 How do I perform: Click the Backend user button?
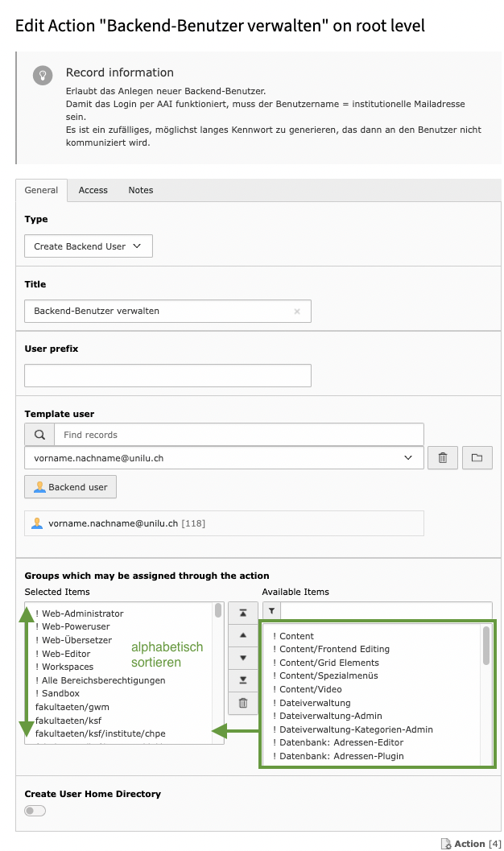71,487
